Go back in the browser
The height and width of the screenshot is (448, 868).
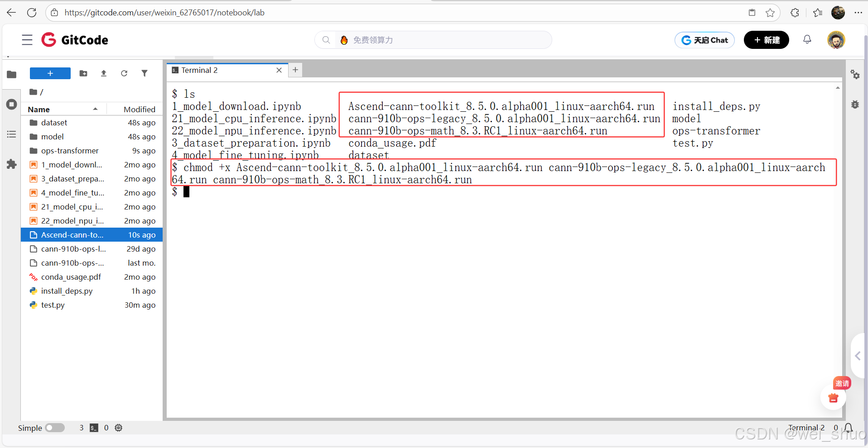click(x=11, y=13)
